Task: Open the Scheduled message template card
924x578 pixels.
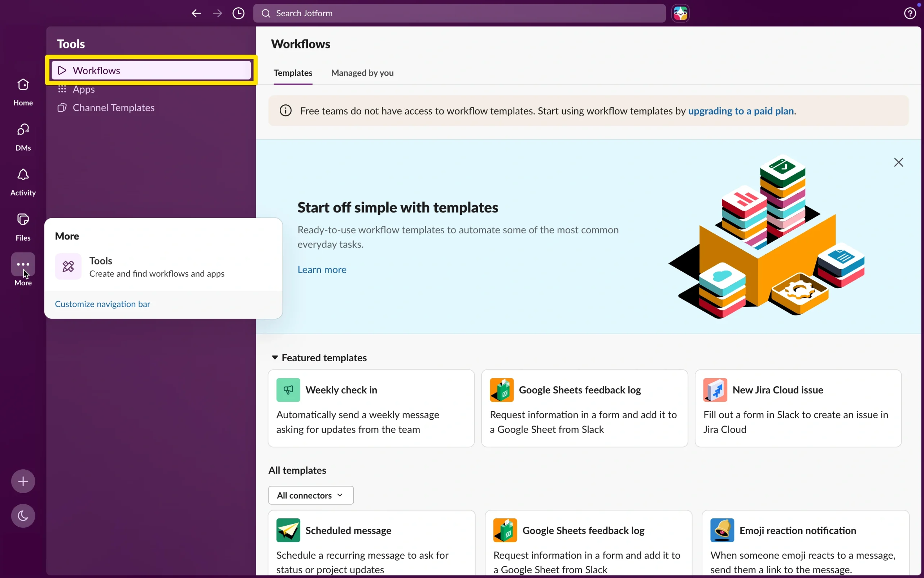Action: pos(371,543)
